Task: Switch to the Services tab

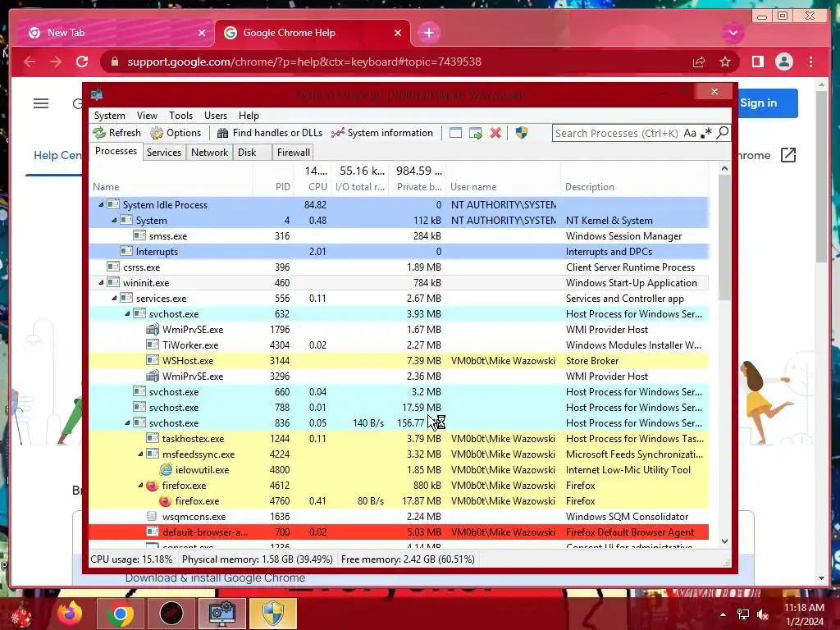Action: point(164,153)
